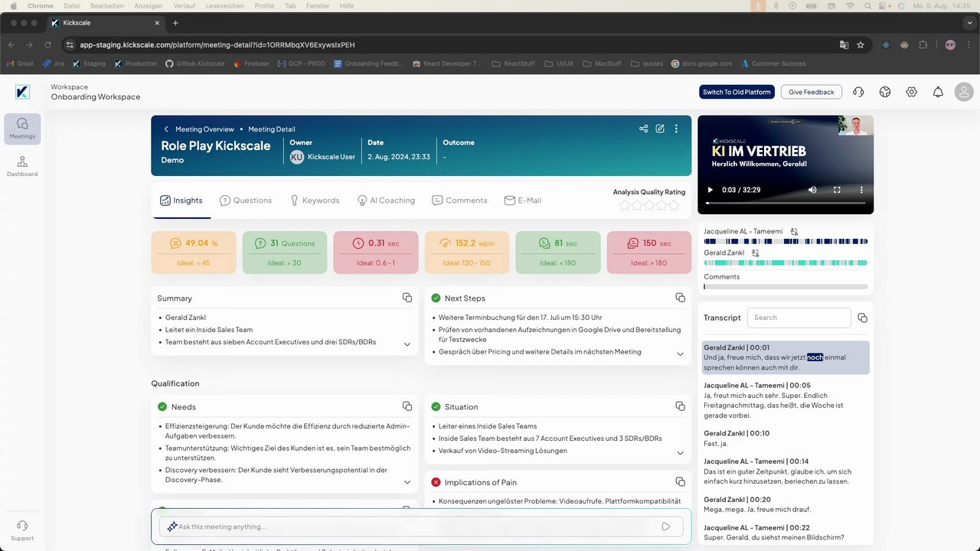Switch to the Insights tab
This screenshot has height=551, width=980.
click(x=181, y=201)
